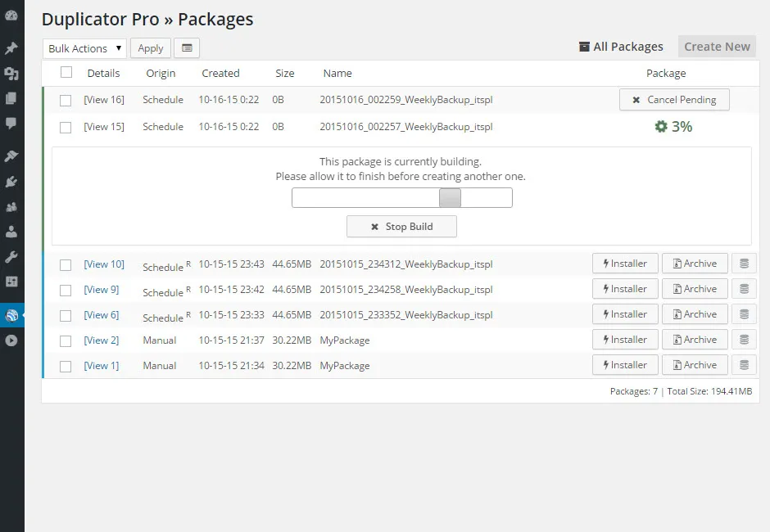Open the WordPress Dashboard gauge icon
The image size is (770, 532).
coord(12,13)
